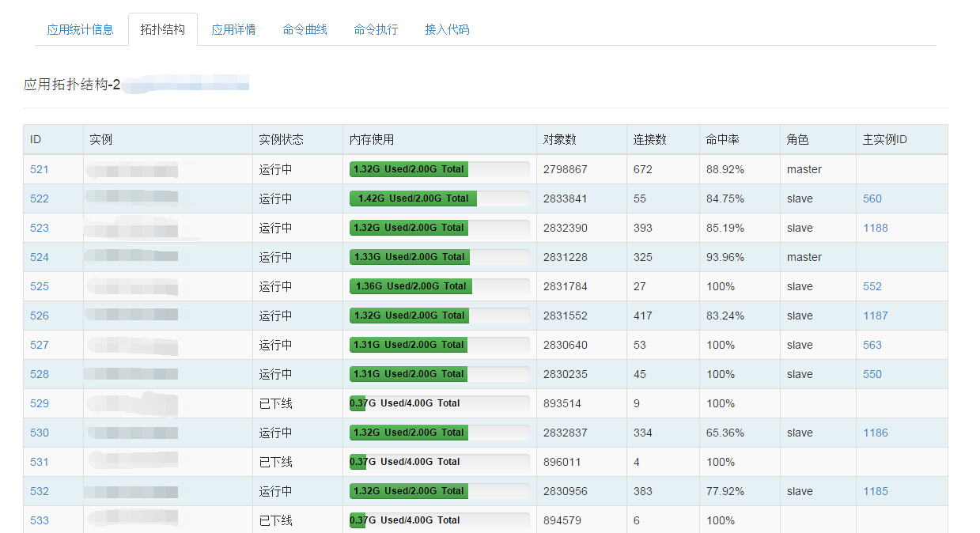Click the 0.37G memory bar in row 529
The width and height of the screenshot is (980, 533).
click(440, 403)
